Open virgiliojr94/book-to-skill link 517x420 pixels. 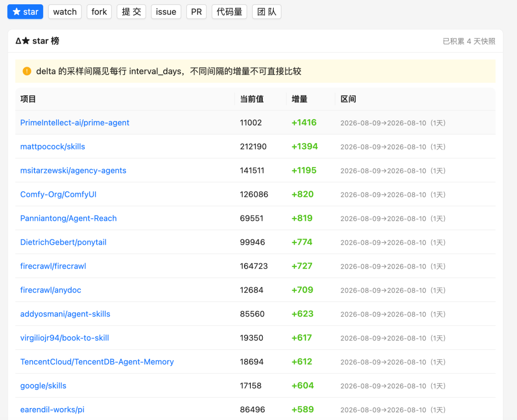click(64, 338)
